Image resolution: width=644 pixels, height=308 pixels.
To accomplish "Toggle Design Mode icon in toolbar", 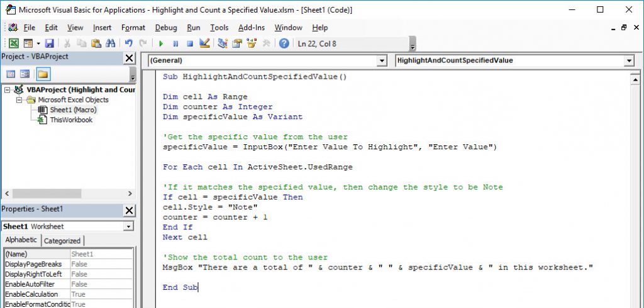I will (x=204, y=43).
